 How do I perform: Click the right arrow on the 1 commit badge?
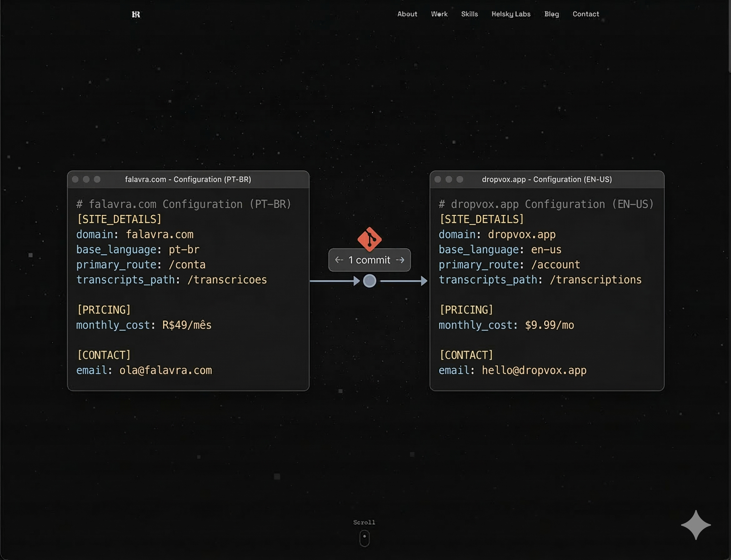click(x=400, y=260)
